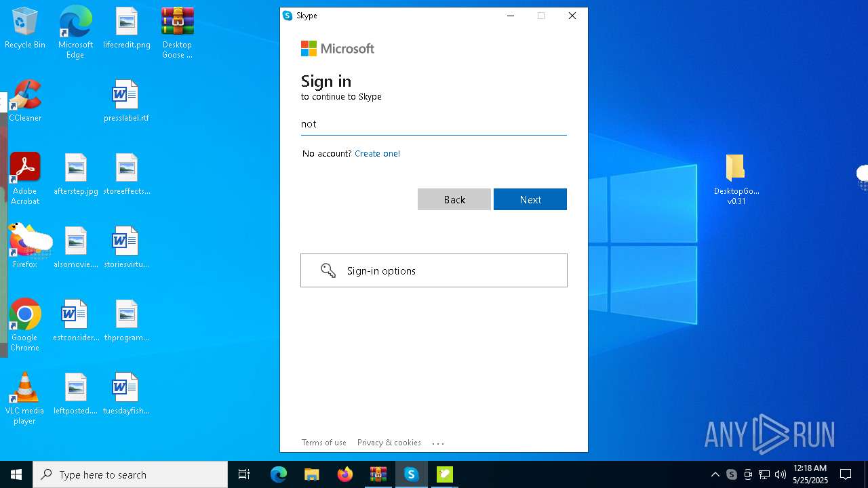
Task: Click the Windows Start button
Action: coord(16,474)
